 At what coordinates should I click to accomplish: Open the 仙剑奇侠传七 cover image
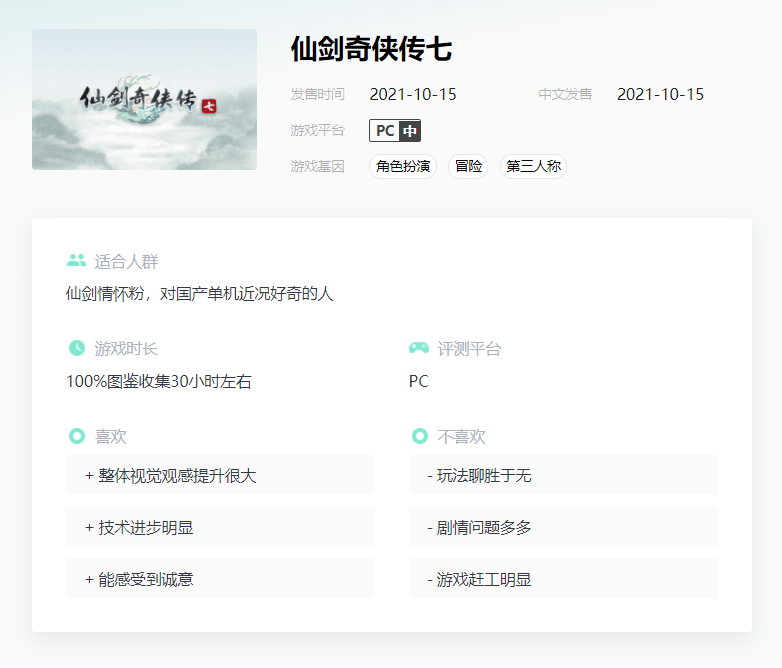point(145,99)
